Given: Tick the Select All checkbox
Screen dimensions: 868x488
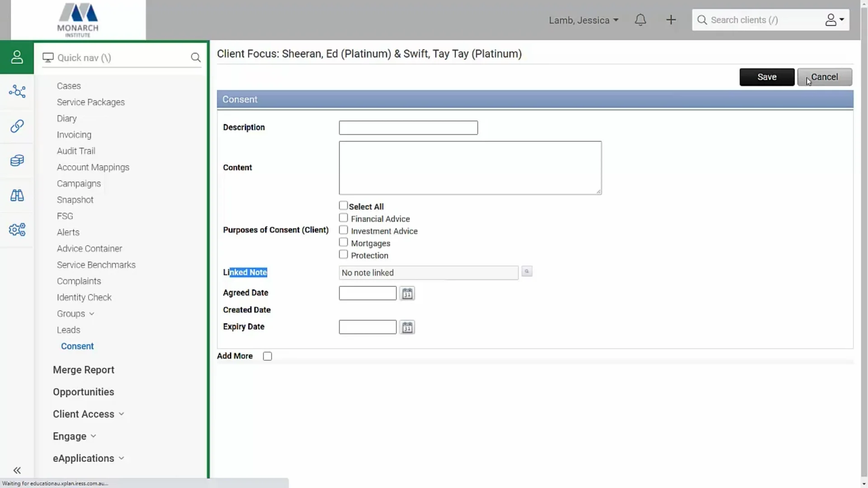Looking at the screenshot, I should tap(343, 206).
